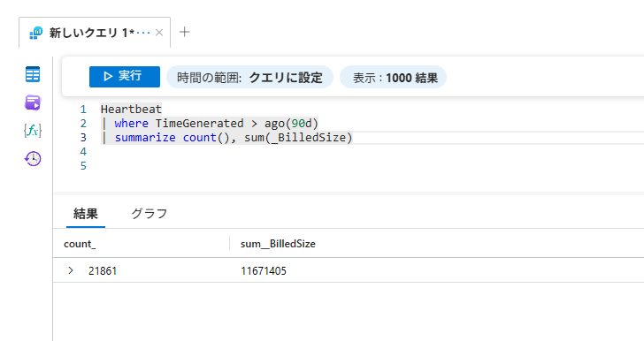Viewport: 644px width, 341px height.
Task: Close the 新しいクエリ 1 tab
Action: click(159, 33)
